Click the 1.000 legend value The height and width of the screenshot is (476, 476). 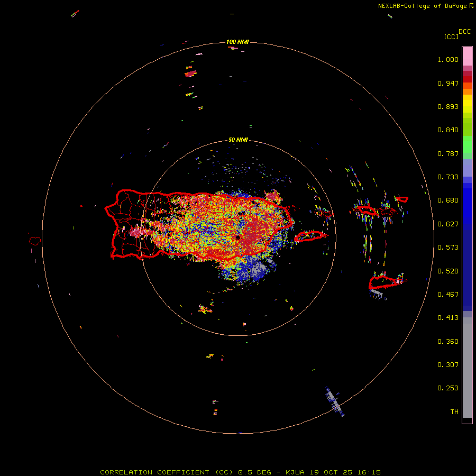click(448, 59)
